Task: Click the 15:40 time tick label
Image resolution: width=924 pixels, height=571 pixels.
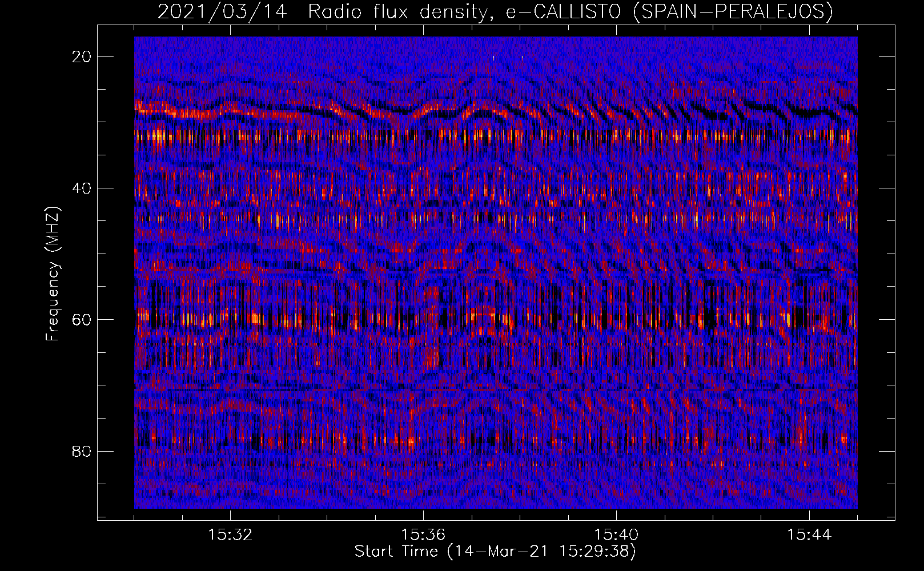Action: [616, 534]
